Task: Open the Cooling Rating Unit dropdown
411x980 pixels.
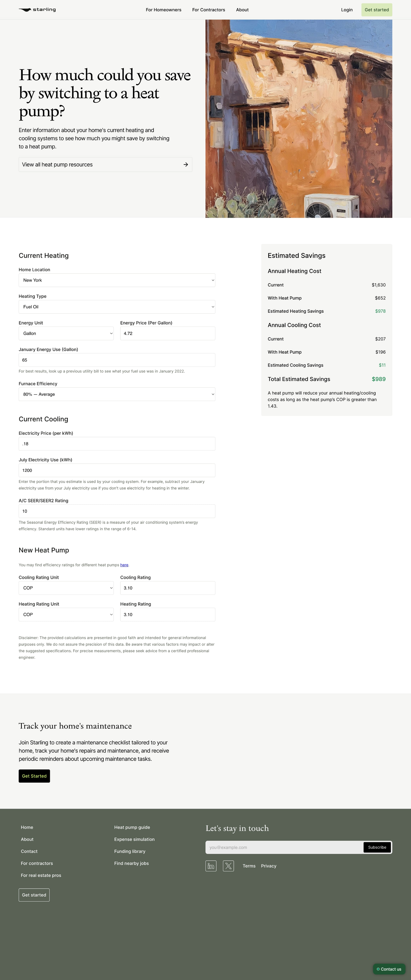Action: point(66,588)
